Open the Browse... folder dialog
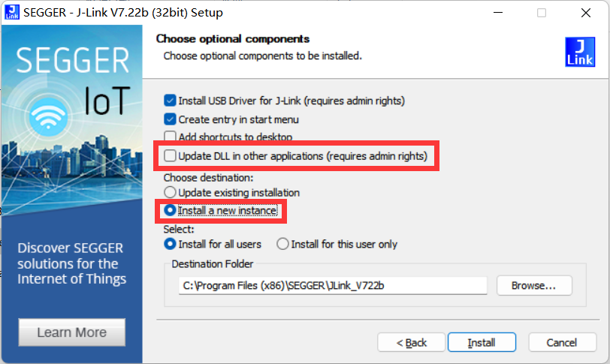This screenshot has height=364, width=610. [x=534, y=285]
